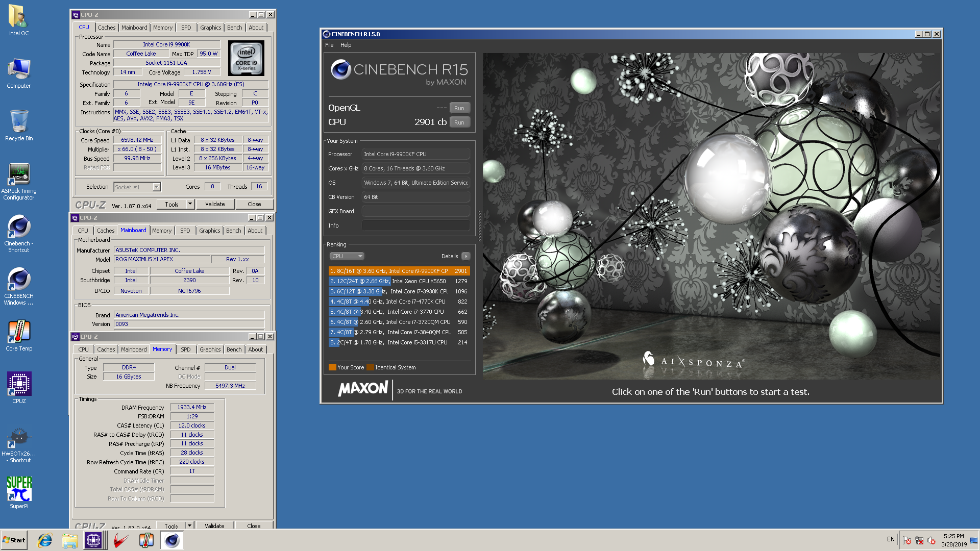Screen dimensions: 980x551
Task: Run the OpenGL benchmark
Action: coord(459,108)
